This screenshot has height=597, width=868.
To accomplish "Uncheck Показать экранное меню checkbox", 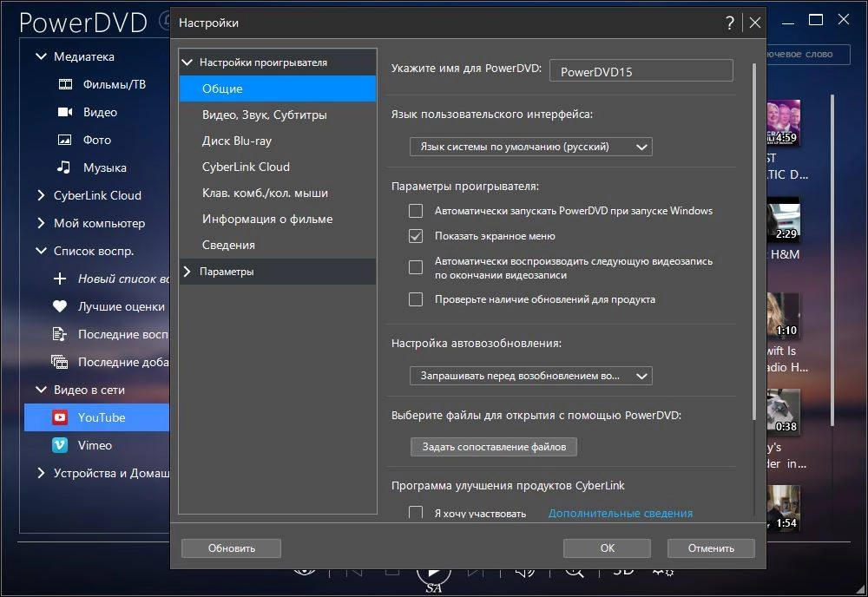I will click(416, 236).
